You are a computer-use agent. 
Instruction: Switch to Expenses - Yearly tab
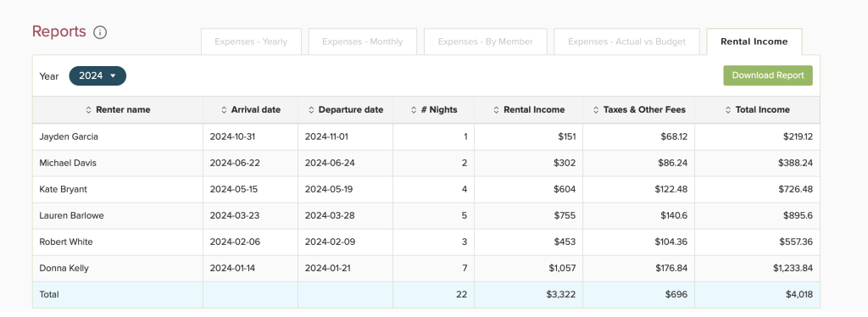point(251,42)
